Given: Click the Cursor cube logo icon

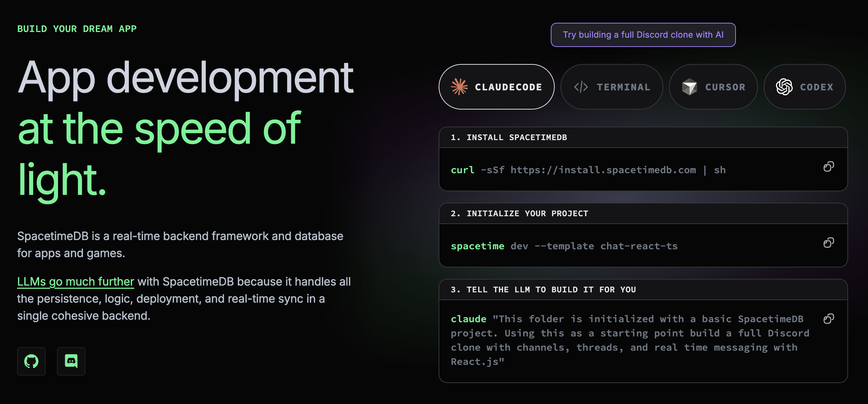Looking at the screenshot, I should 689,87.
